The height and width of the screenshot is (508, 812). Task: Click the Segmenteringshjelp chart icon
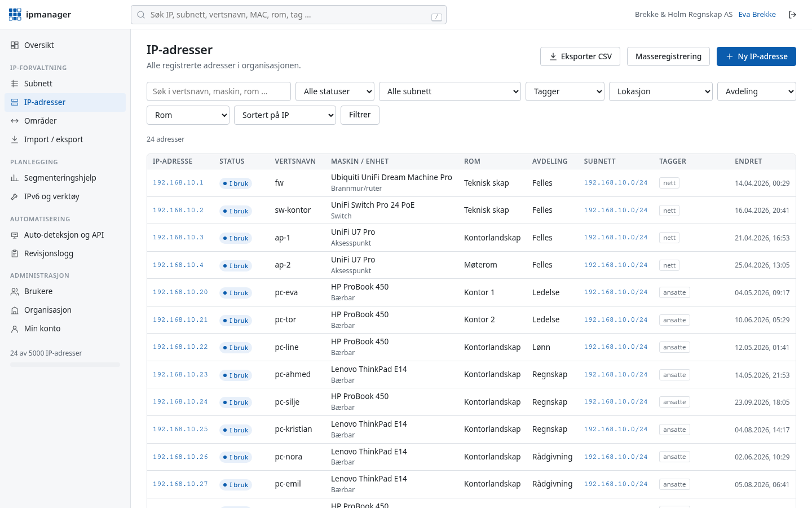pos(15,178)
